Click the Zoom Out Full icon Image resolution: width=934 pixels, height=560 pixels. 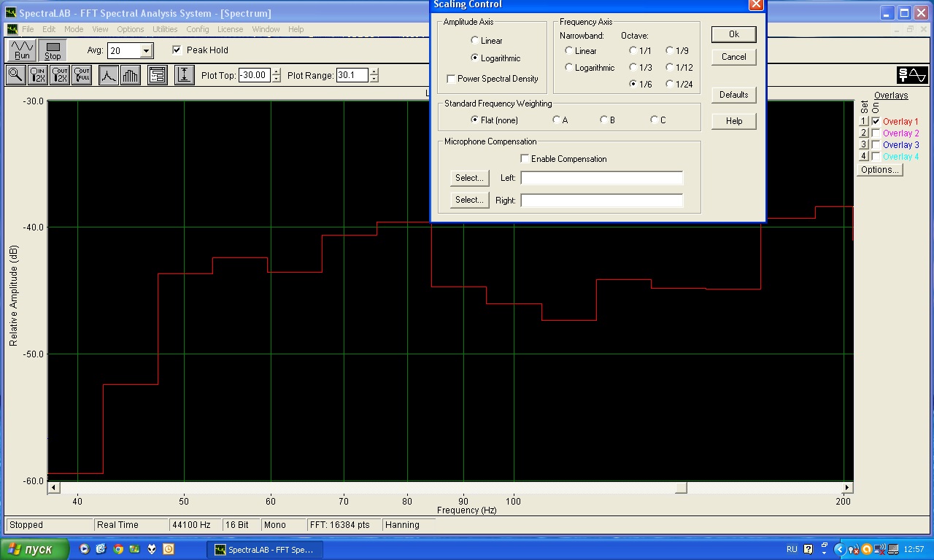(x=82, y=75)
